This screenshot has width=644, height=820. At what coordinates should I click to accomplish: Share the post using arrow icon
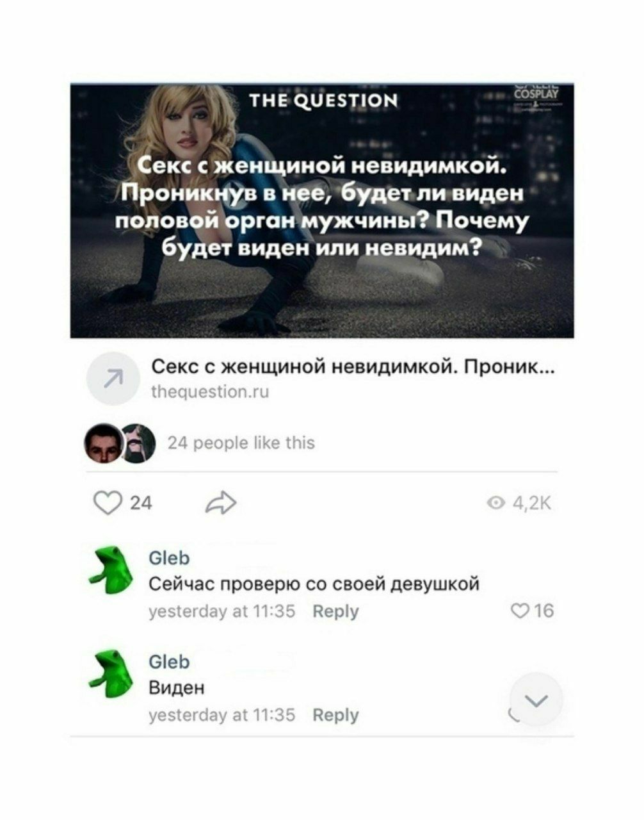coord(220,503)
